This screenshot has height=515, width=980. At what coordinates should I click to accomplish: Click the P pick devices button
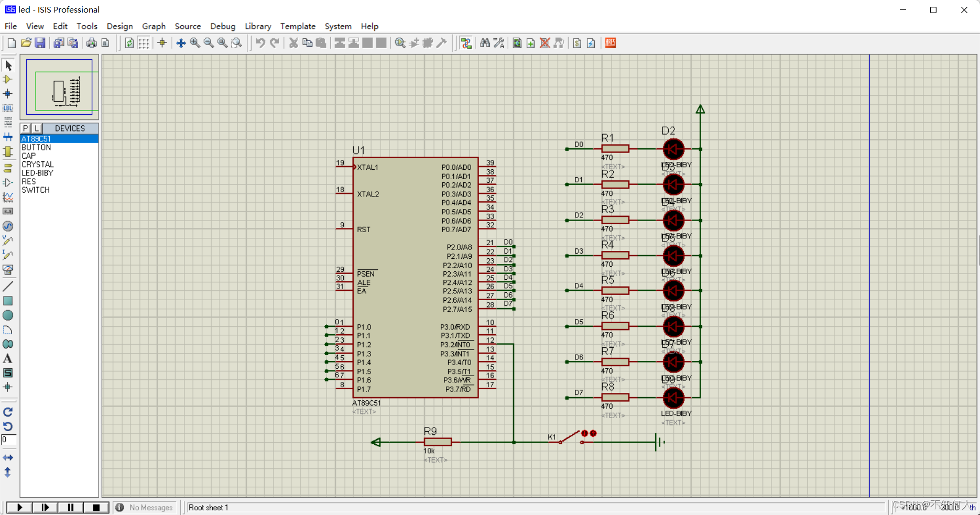point(25,128)
